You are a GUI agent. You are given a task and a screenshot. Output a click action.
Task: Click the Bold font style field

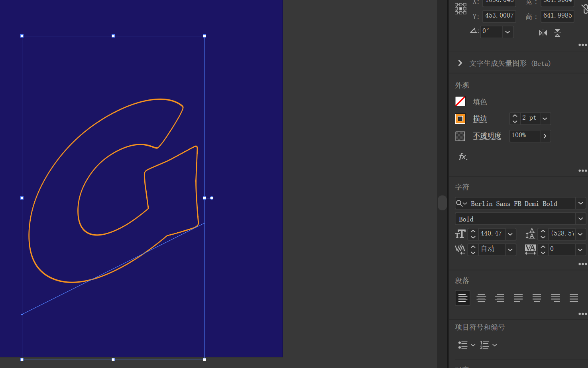(x=515, y=219)
